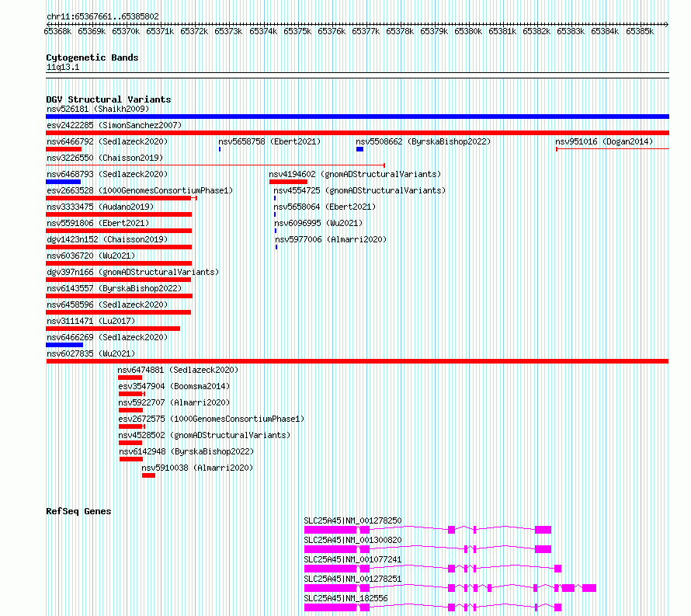This screenshot has height=616, width=691.
Task: Select the blue nsv526181 variant bar
Action: 357,117
